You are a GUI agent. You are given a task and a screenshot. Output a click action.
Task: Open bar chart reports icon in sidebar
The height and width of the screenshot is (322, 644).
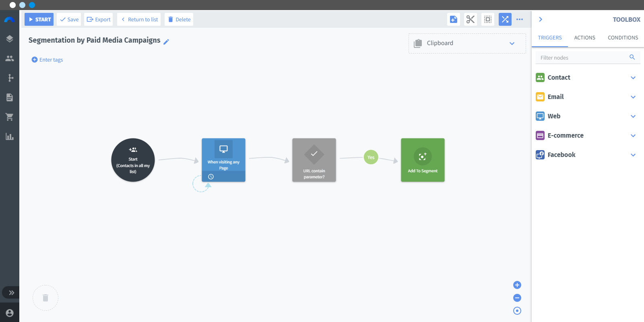[x=10, y=136]
